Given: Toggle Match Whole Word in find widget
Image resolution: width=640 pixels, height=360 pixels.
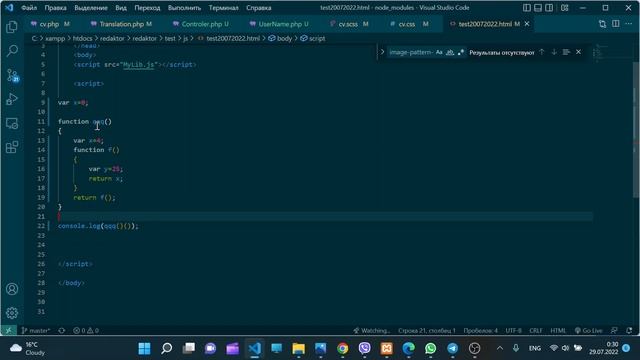Looking at the screenshot, I should click(x=450, y=52).
